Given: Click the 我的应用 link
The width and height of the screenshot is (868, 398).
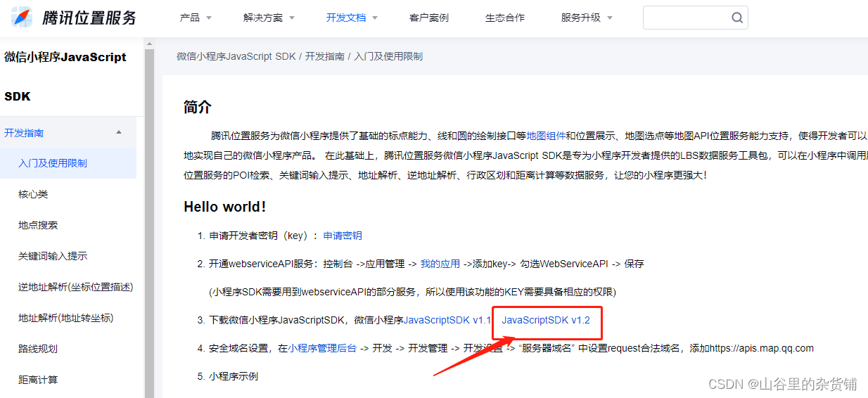Looking at the screenshot, I should click(x=440, y=264).
